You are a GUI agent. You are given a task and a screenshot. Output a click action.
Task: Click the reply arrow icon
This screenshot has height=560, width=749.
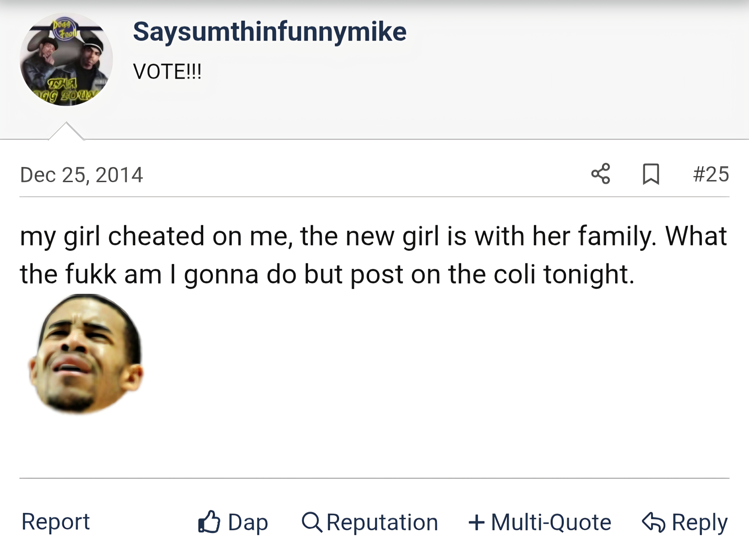click(x=653, y=522)
